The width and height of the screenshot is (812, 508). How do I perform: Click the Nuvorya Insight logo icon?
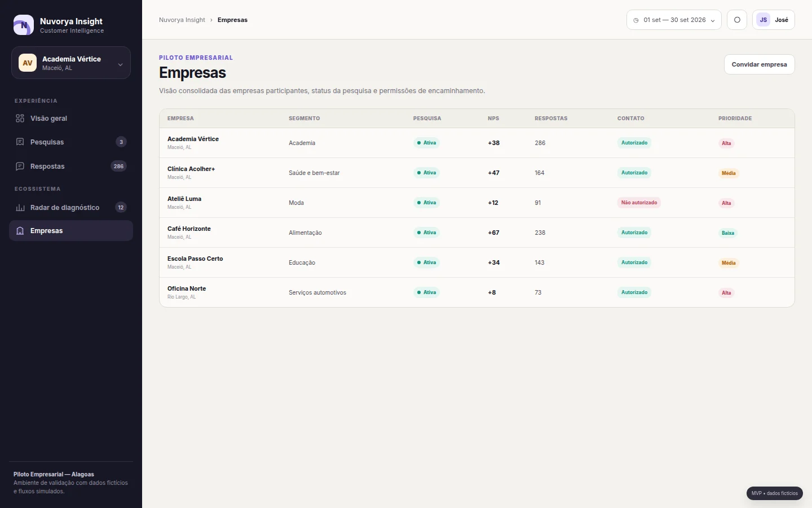pos(24,25)
